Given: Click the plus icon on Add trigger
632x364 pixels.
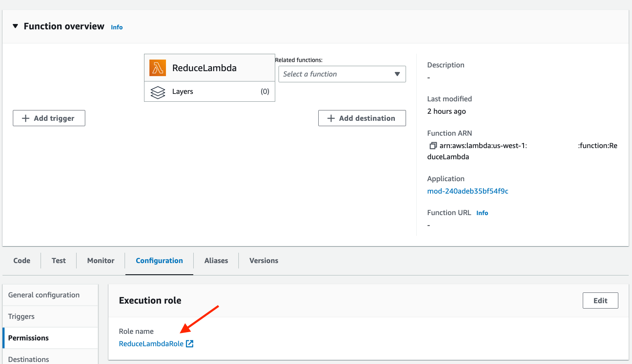Looking at the screenshot, I should pyautogui.click(x=26, y=118).
